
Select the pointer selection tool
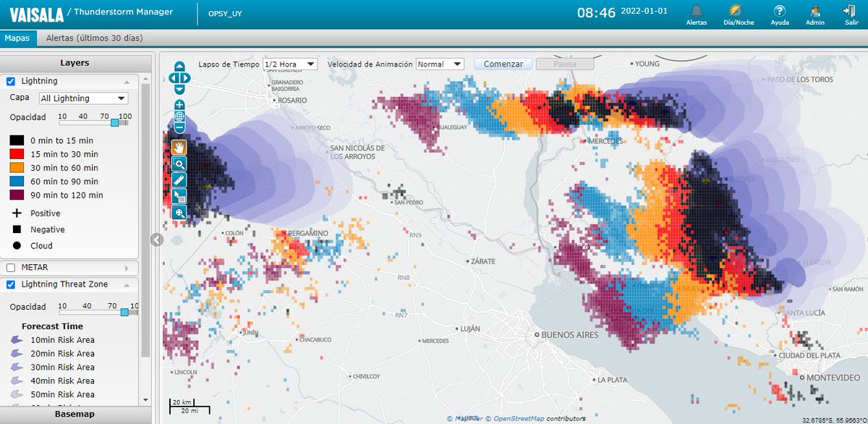pos(179,196)
